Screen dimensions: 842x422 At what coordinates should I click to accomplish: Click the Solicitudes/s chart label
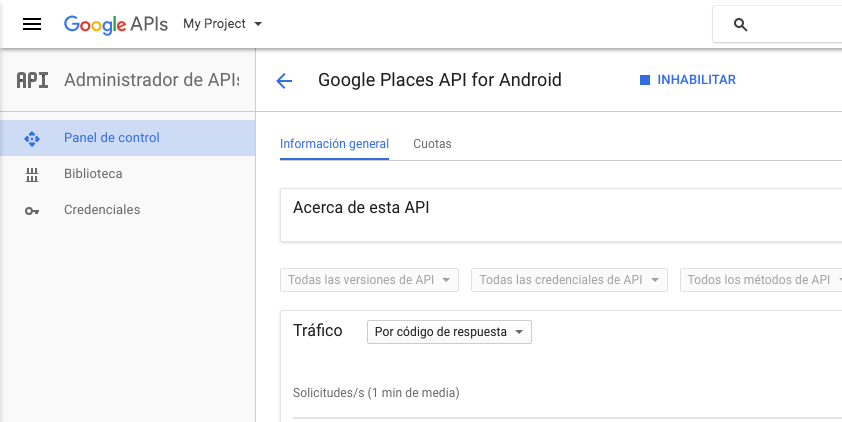[376, 393]
